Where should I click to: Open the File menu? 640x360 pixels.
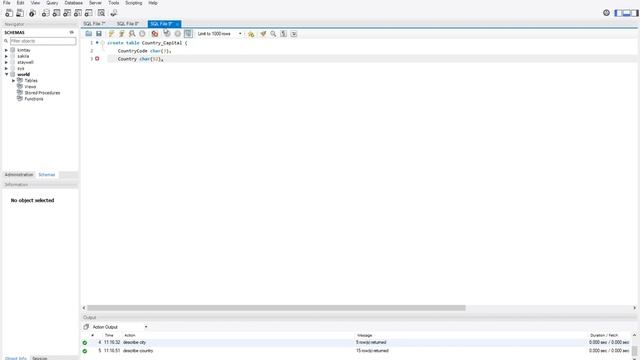pos(7,3)
